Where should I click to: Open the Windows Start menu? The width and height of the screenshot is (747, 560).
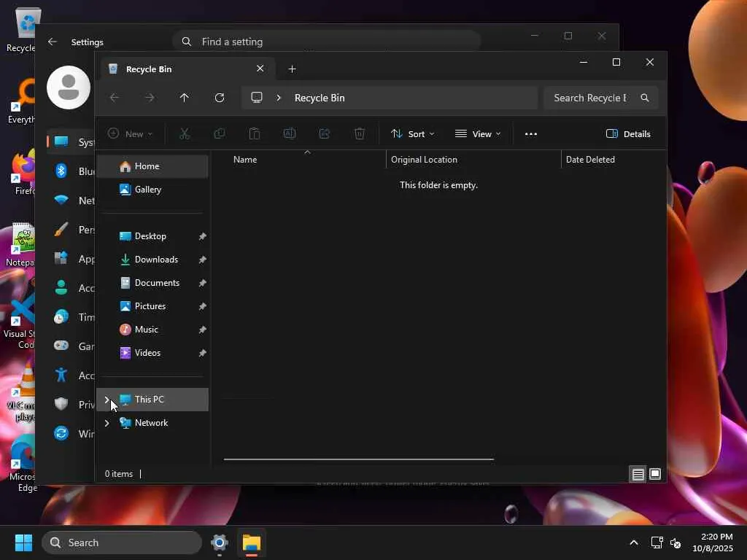click(x=23, y=542)
